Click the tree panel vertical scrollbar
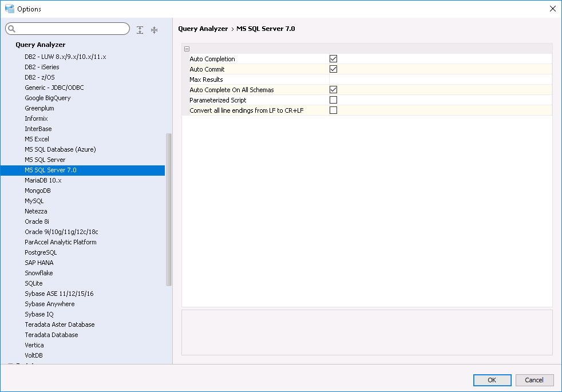This screenshot has width=562, height=392. tap(168, 209)
